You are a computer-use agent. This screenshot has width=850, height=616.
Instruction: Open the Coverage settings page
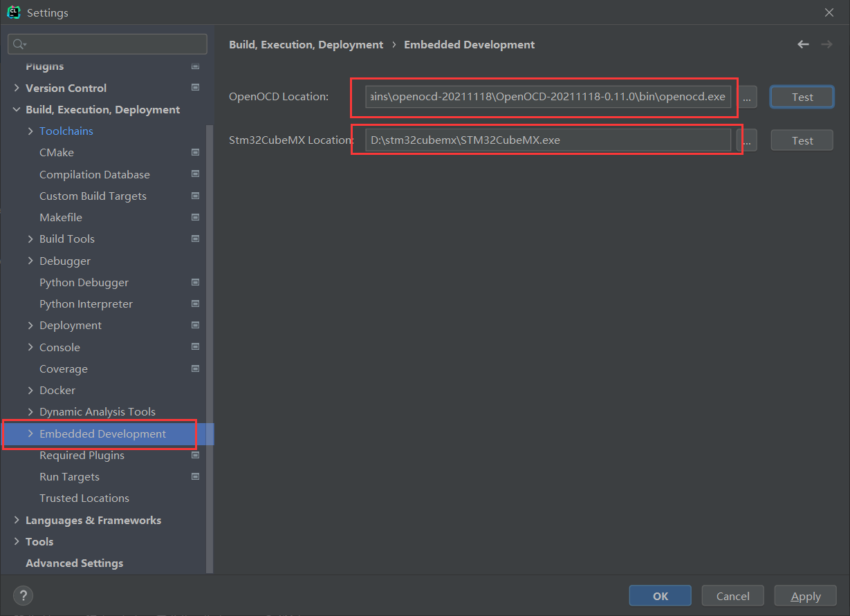pos(64,368)
